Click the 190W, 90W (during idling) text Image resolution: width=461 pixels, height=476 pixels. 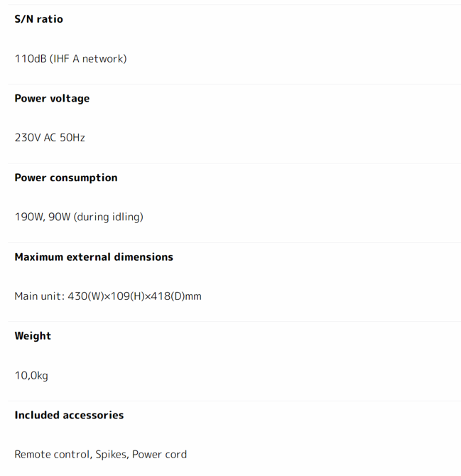click(79, 217)
